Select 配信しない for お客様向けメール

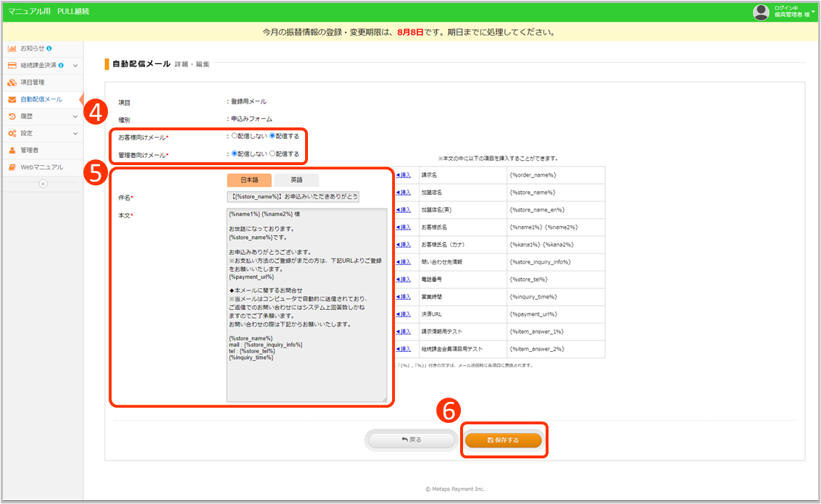click(x=235, y=135)
